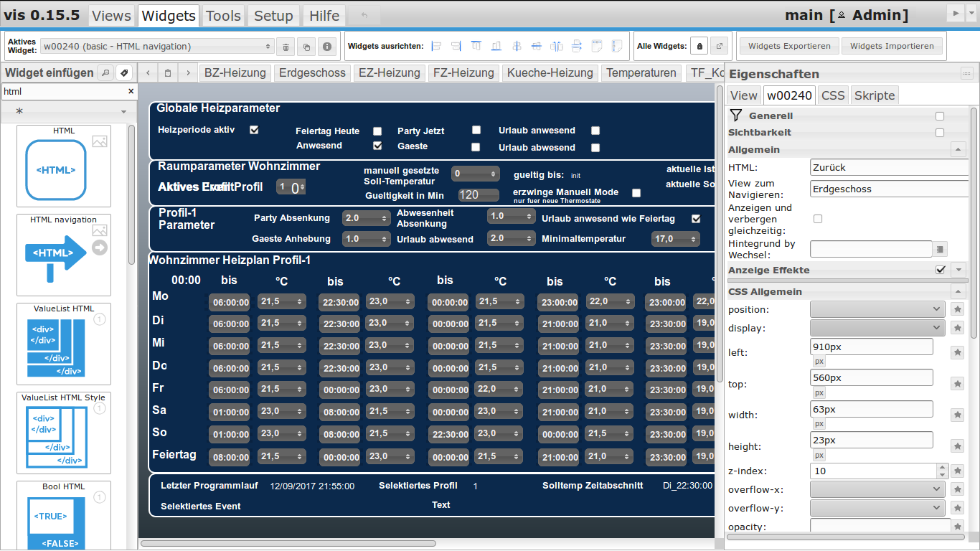Screen dimensions: 980x551
Task: Make selected widgets the same width
Action: [597, 46]
